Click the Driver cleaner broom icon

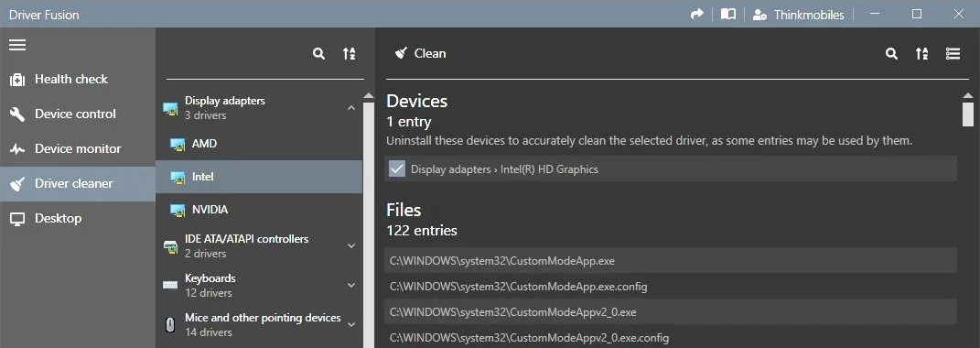coord(17,184)
